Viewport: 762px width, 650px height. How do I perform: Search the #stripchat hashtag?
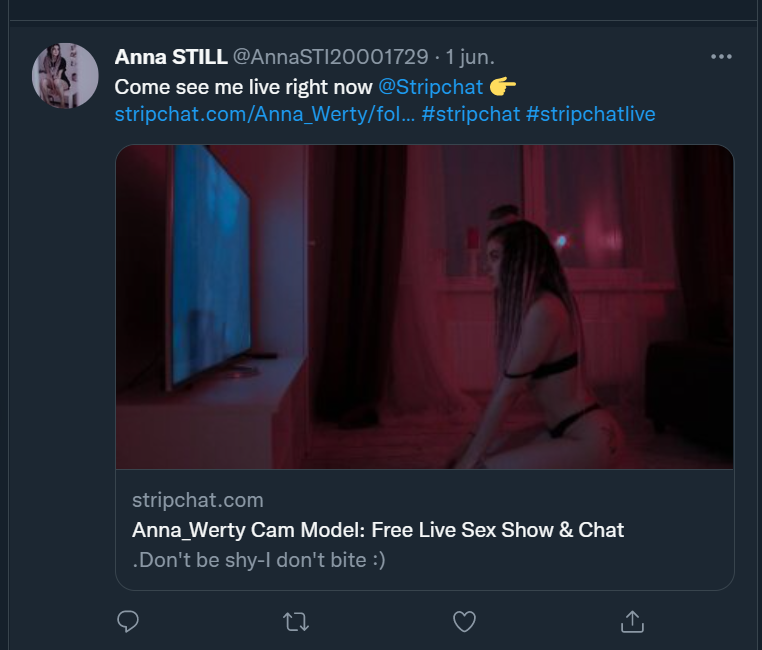(471, 114)
